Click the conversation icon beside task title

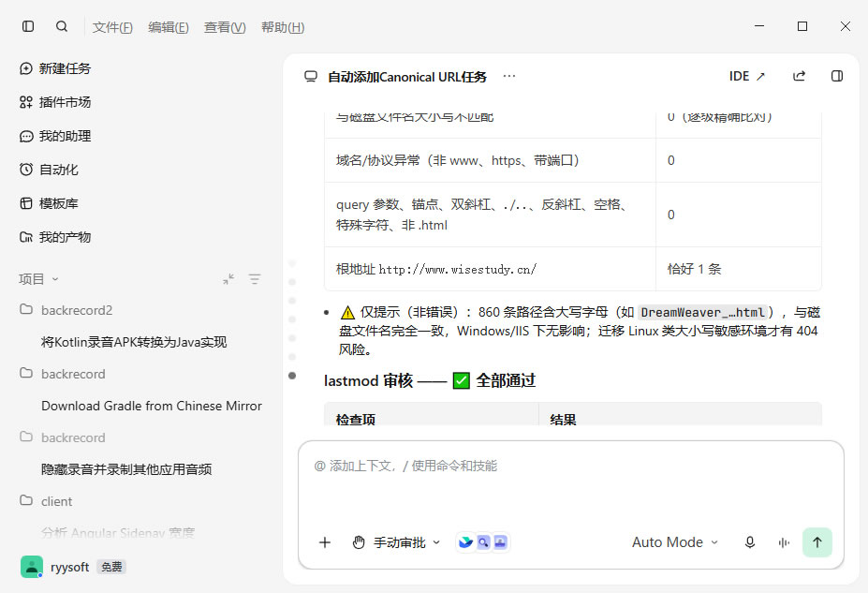point(311,77)
